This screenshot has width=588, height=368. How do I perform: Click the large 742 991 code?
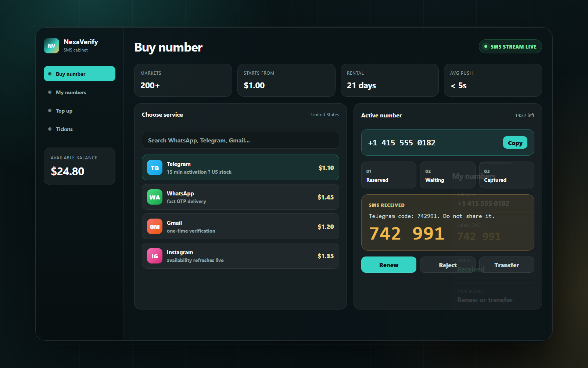coord(407,234)
